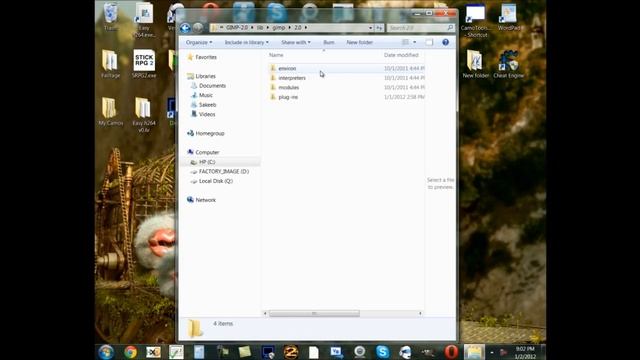Viewport: 640px width, 360px height.
Task: Open the Organize menu
Action: tap(199, 42)
